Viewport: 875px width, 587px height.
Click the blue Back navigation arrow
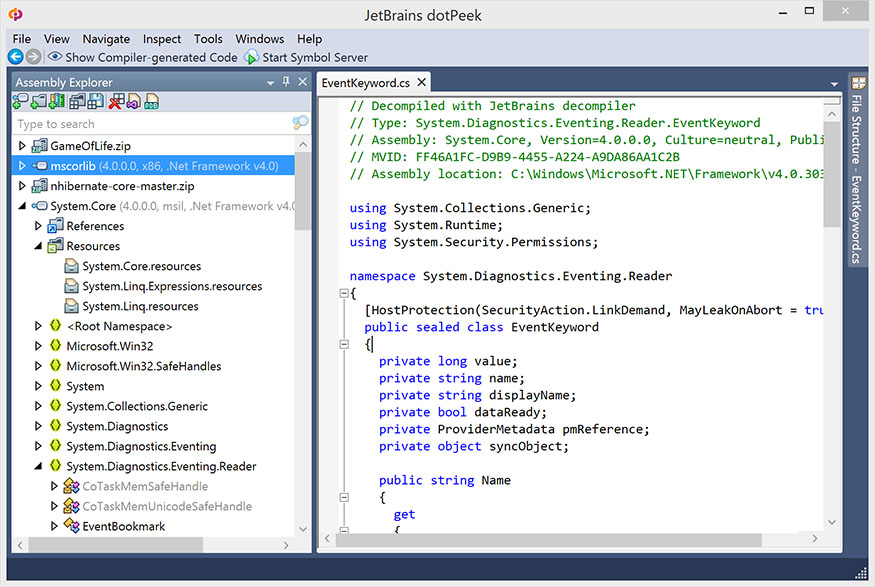[x=16, y=56]
